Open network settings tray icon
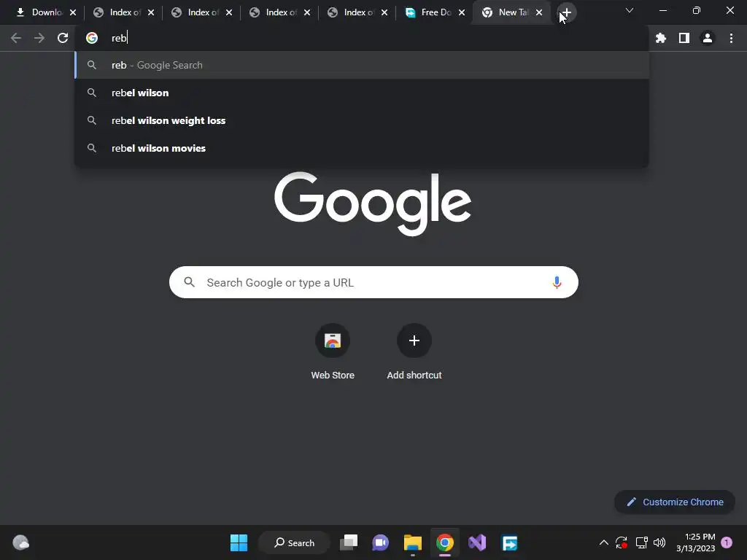747x560 pixels. (x=641, y=542)
